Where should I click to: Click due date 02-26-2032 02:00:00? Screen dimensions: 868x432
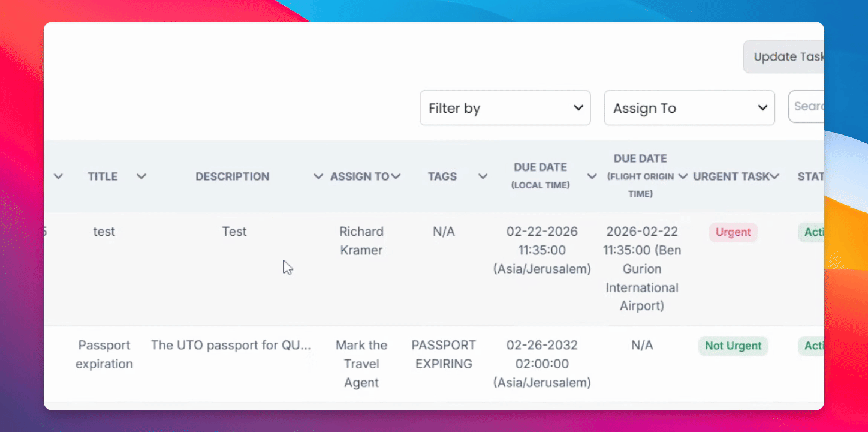542,364
